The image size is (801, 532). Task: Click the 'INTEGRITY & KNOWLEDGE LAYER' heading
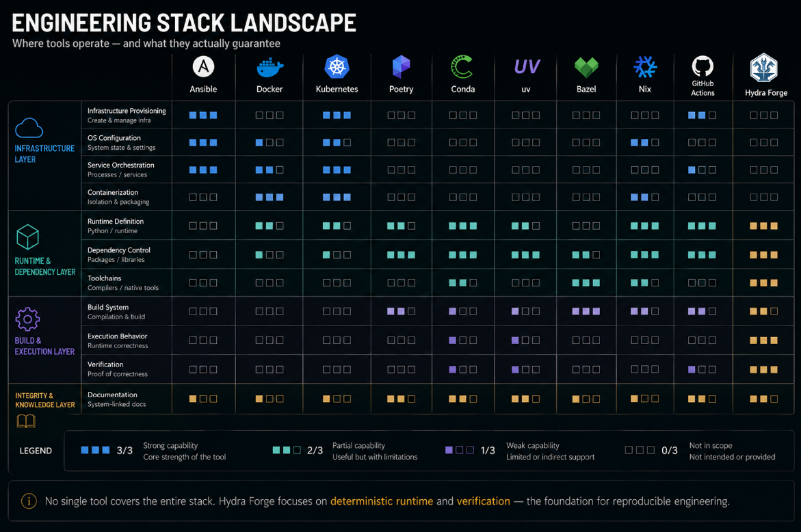[45, 400]
